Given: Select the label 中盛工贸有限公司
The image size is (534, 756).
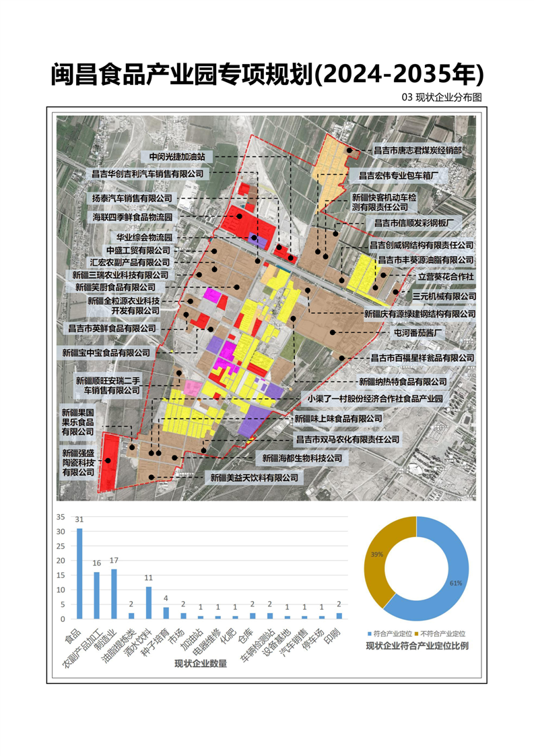Looking at the screenshot, I should [138, 250].
